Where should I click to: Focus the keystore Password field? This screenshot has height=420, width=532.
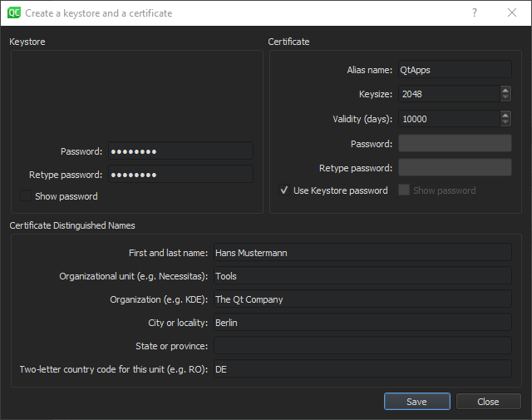(x=180, y=151)
